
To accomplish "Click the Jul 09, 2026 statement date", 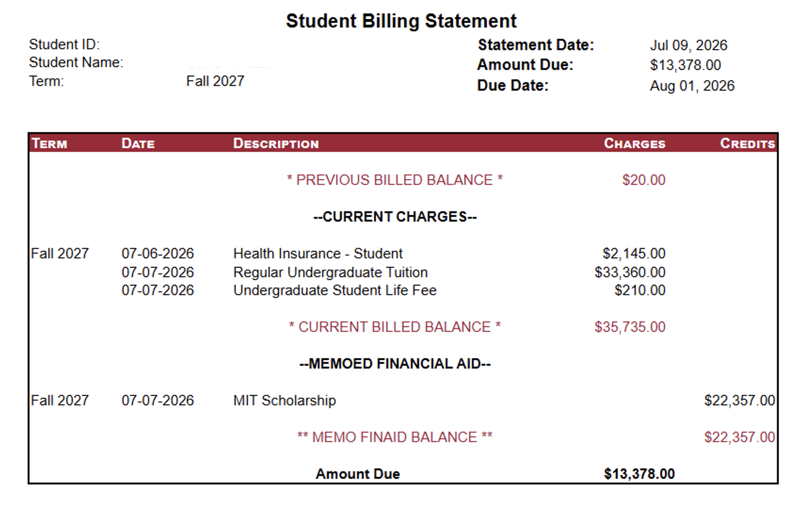I will coord(688,46).
